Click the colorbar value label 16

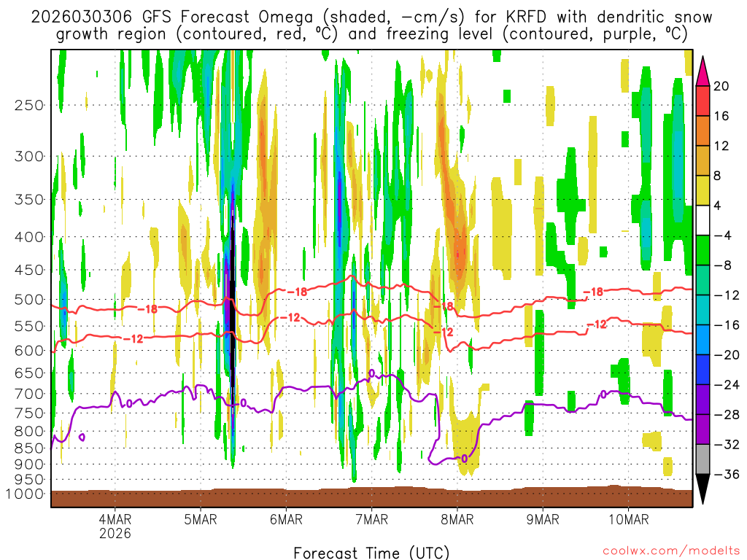721,116
